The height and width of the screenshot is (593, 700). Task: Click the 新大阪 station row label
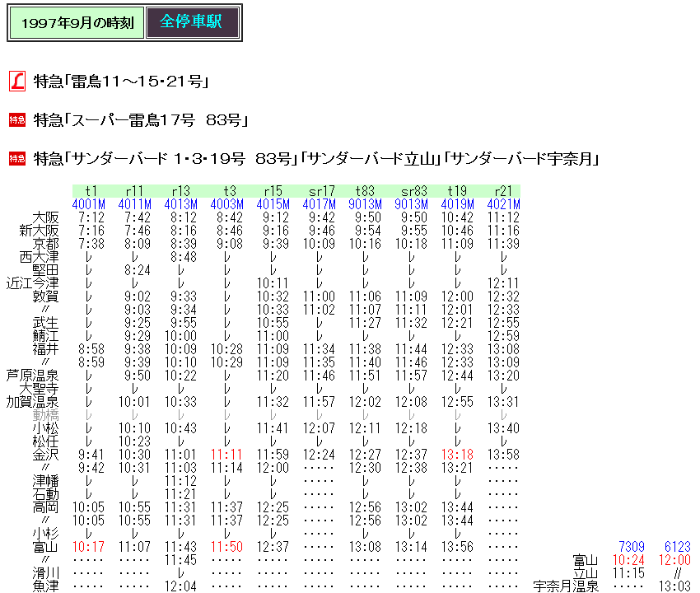click(x=39, y=231)
